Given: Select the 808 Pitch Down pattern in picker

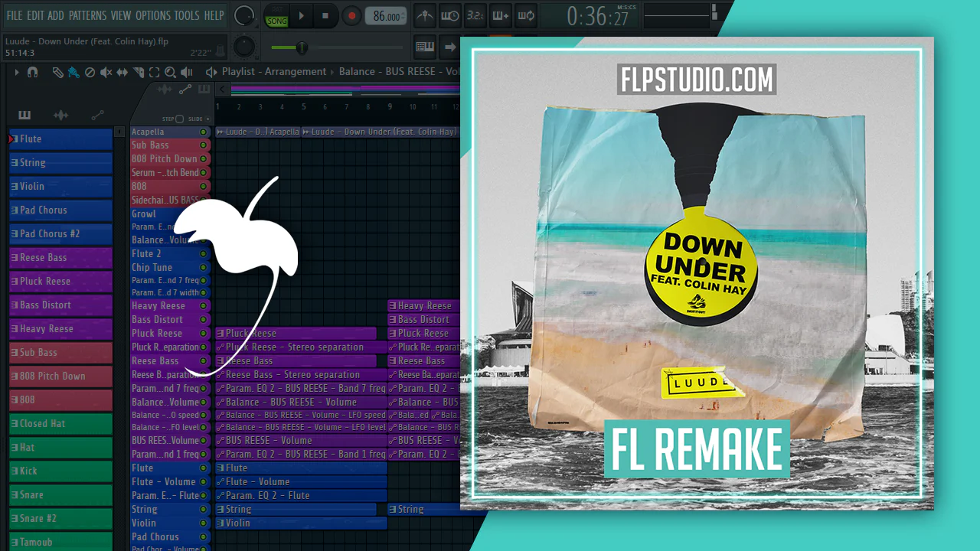Looking at the screenshot, I should (x=60, y=377).
